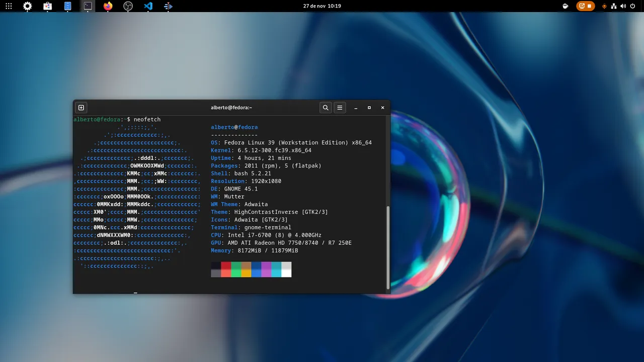Click the terminal's vertical scrollbar
644x362 pixels.
pyautogui.click(x=387, y=247)
